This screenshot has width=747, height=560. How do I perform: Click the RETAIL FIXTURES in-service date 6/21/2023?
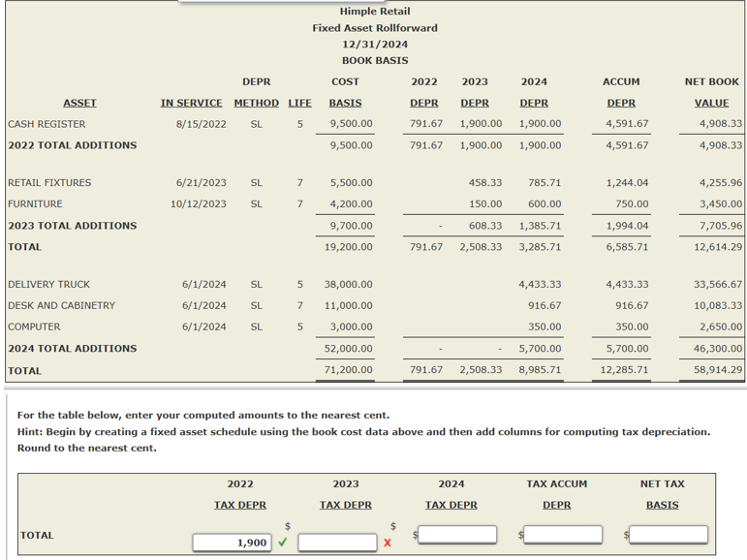click(x=202, y=183)
